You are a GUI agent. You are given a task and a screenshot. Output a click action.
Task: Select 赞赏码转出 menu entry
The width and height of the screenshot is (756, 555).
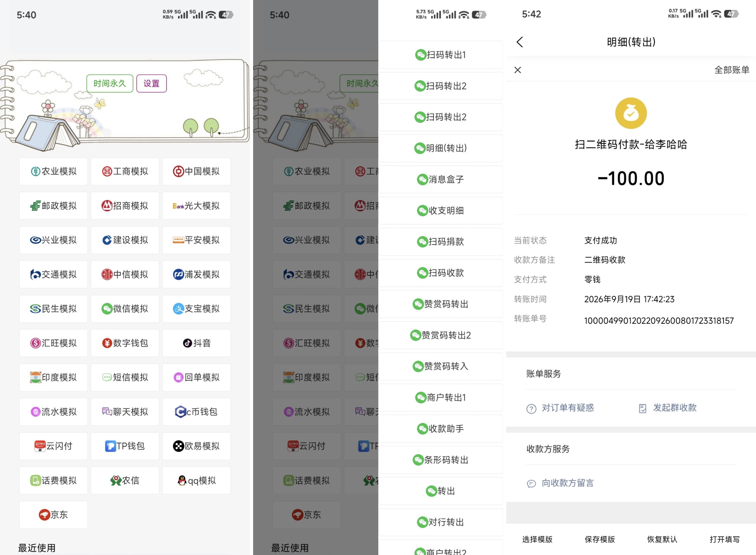(441, 304)
